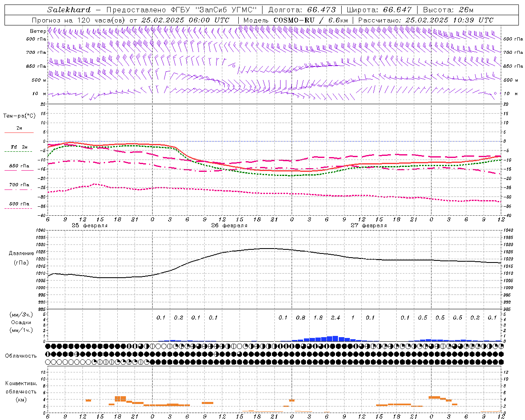525x420 pixels.
Task: Click the "26 февраля" date label
Action: (x=229, y=226)
